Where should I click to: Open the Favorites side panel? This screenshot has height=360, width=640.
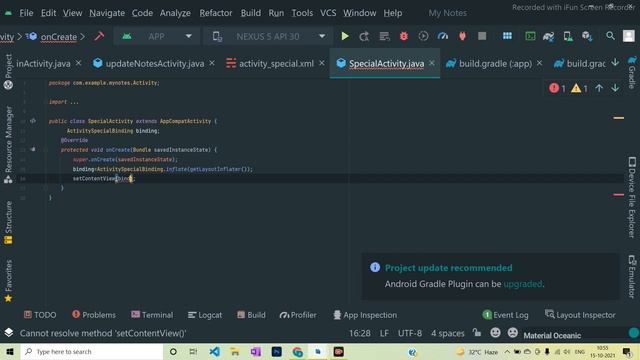pyautogui.click(x=8, y=281)
